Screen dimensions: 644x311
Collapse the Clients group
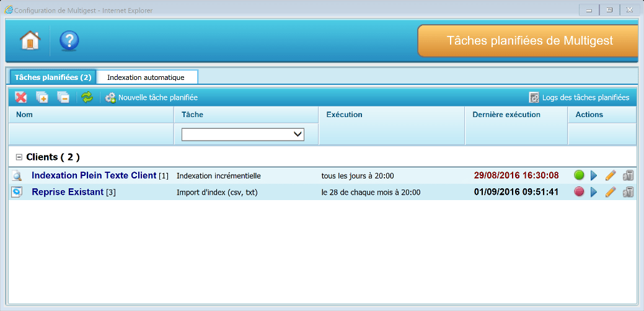point(19,157)
